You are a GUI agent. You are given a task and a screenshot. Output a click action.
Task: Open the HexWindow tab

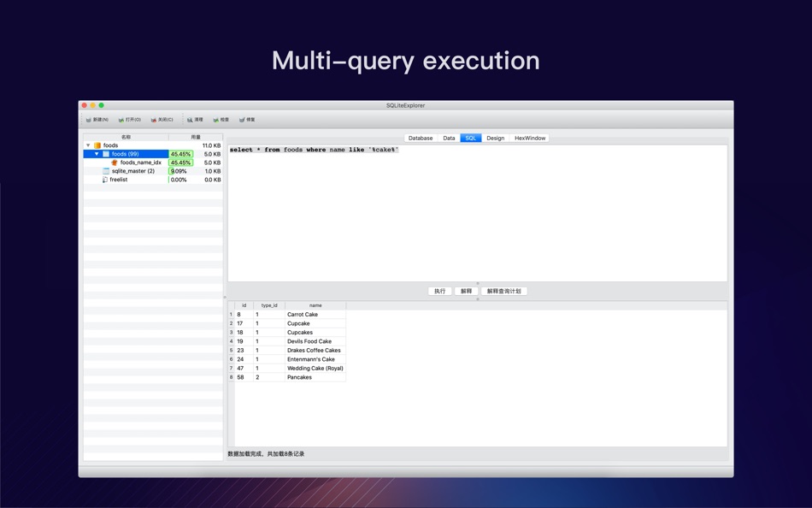coord(530,139)
